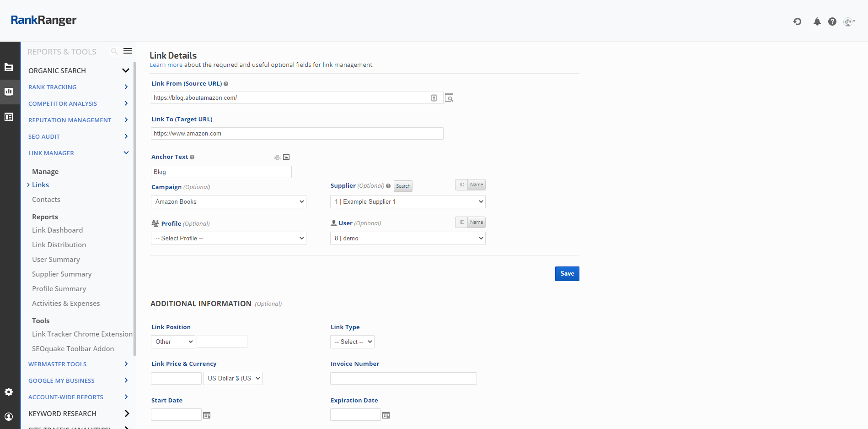Click the page preview icon beside Source URL
Image resolution: width=868 pixels, height=429 pixels.
click(449, 98)
